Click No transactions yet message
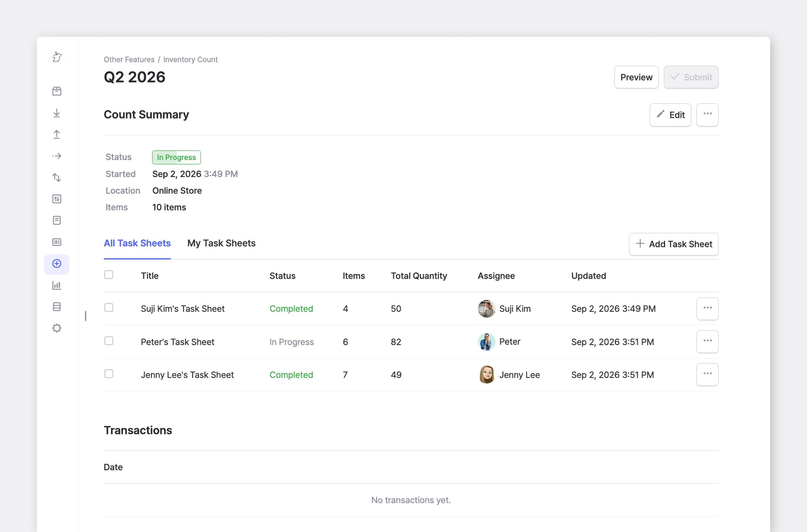Image resolution: width=807 pixels, height=532 pixels. pos(411,500)
